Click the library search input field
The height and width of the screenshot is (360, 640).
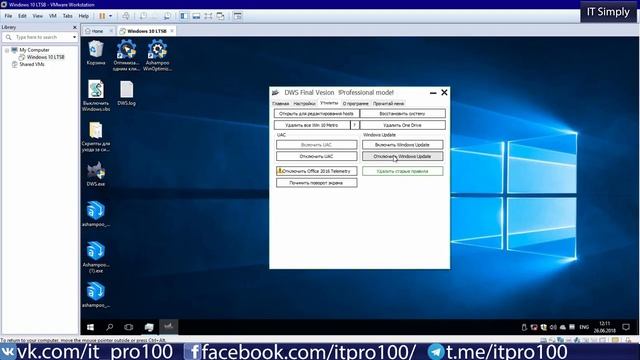(40, 37)
